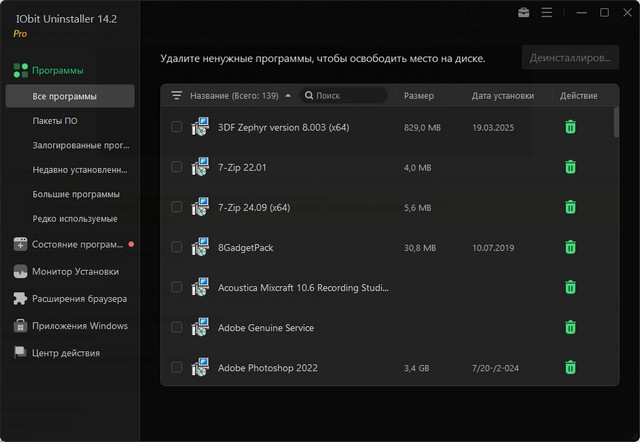Screen dimensions: 640x442
Task: Switch to Большие программы list
Action: (76, 194)
